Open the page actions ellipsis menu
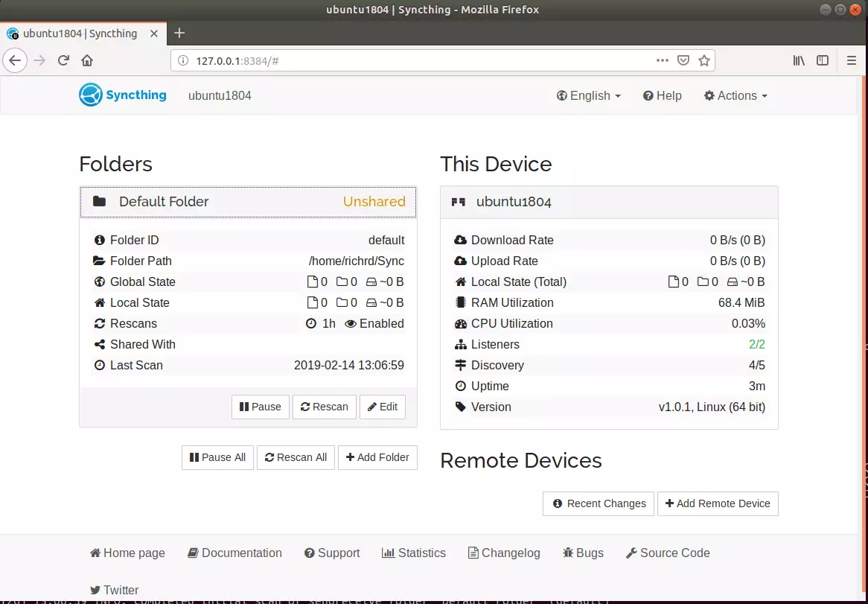This screenshot has height=604, width=868. 663,60
